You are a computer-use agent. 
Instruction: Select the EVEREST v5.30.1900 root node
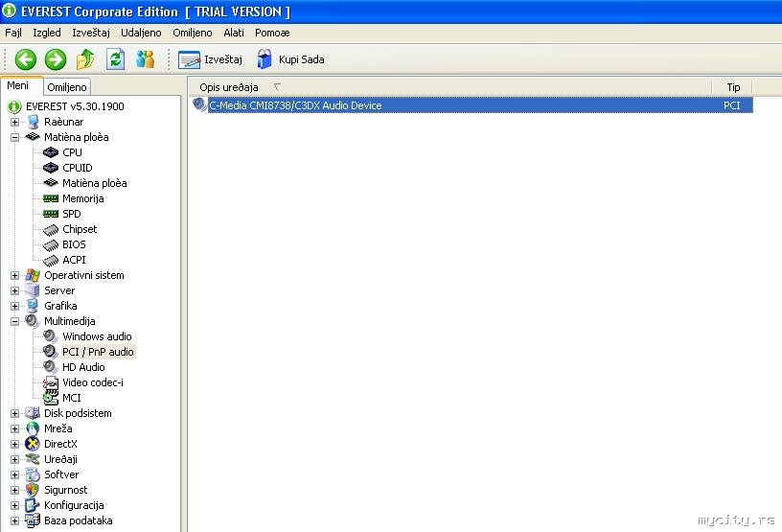[75, 106]
